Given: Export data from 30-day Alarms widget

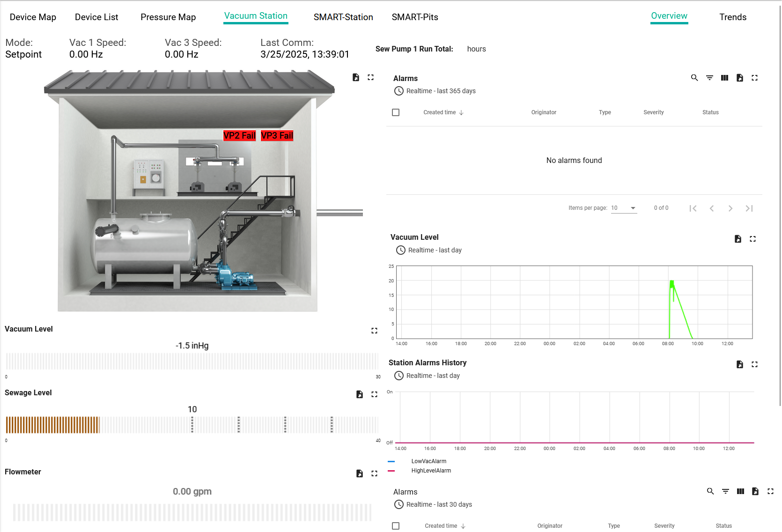Looking at the screenshot, I should (x=755, y=491).
